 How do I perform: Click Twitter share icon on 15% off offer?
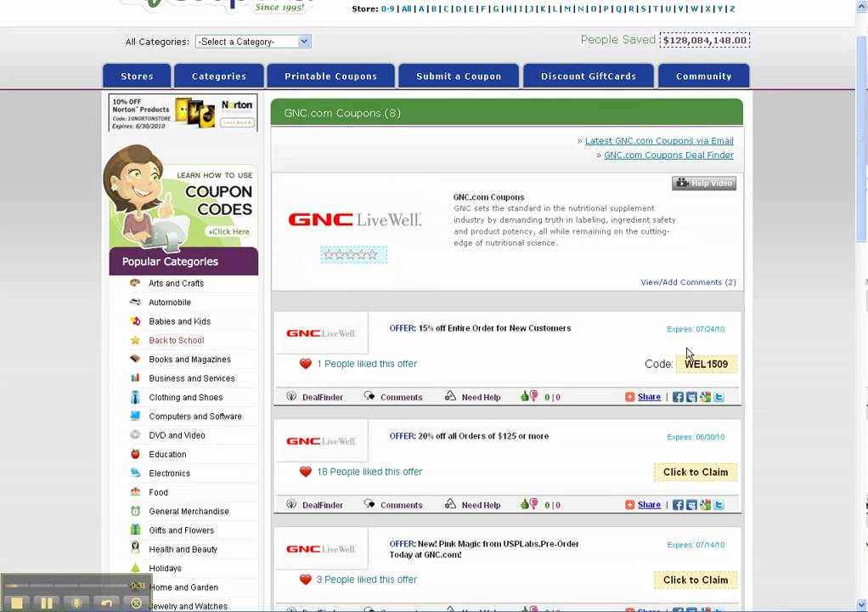point(719,397)
